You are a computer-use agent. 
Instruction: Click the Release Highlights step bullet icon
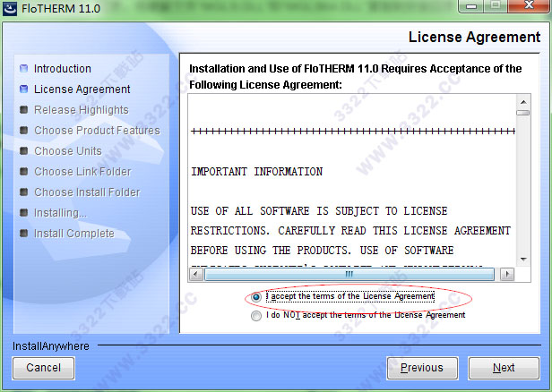(23, 110)
